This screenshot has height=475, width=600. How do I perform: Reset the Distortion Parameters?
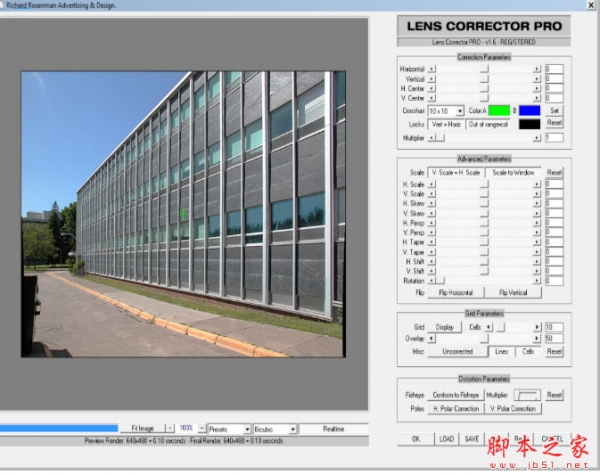554,395
